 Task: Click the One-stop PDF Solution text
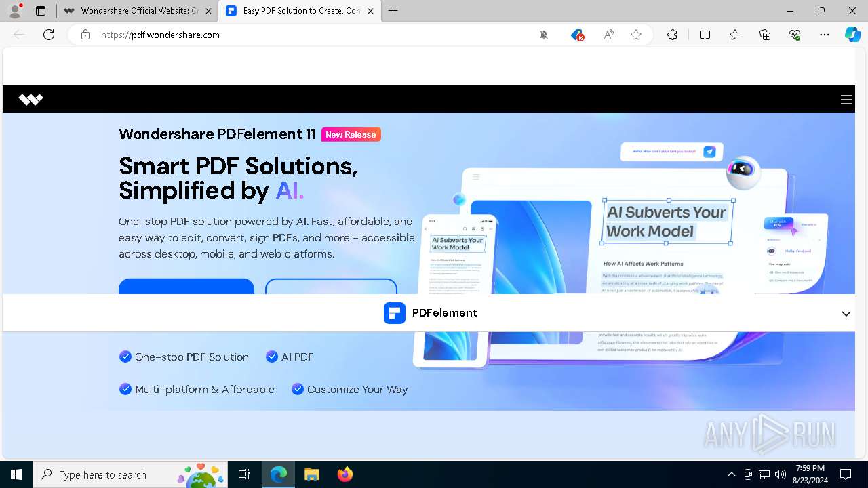192,357
